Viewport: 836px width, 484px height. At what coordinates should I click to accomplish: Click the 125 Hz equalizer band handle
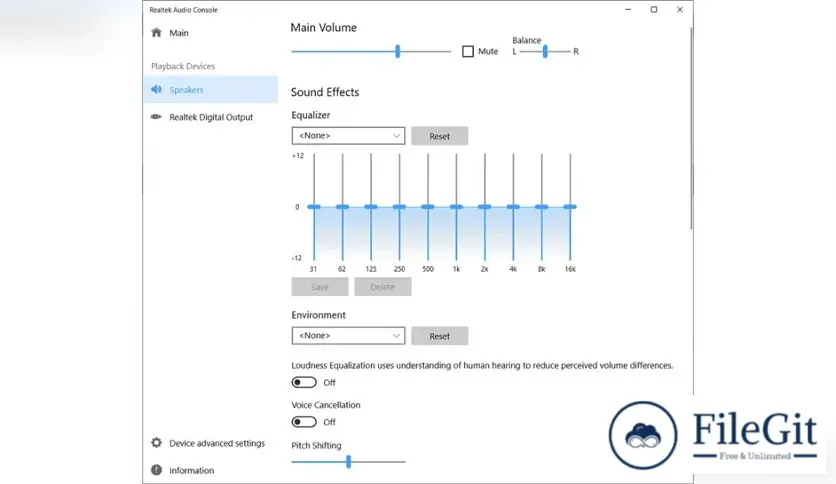(371, 207)
